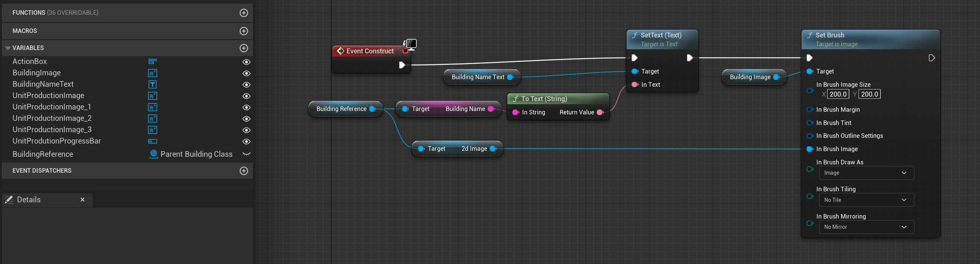Image resolution: width=980 pixels, height=264 pixels.
Task: Toggle closed-eye visibility for BuildingReference
Action: (247, 154)
